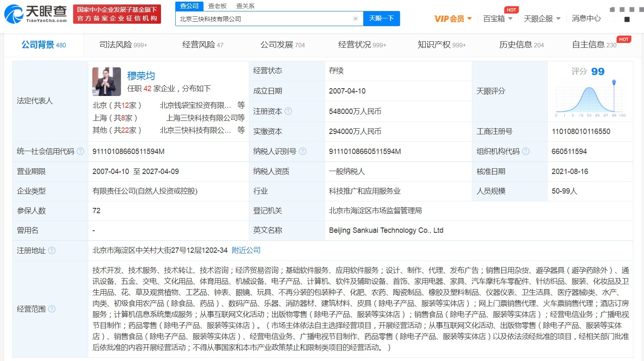This screenshot has width=644, height=361.
Task: Open the photo of 穆荣均
Action: (x=107, y=82)
